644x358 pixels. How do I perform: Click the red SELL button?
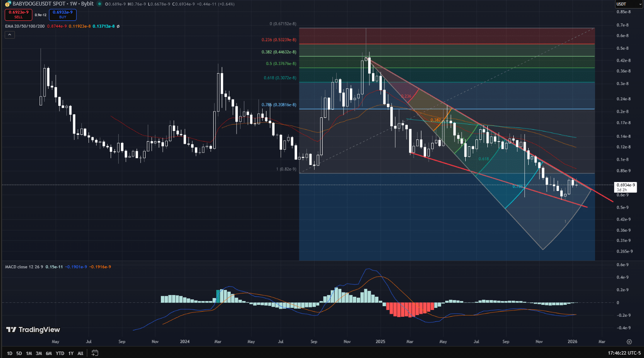coord(18,15)
